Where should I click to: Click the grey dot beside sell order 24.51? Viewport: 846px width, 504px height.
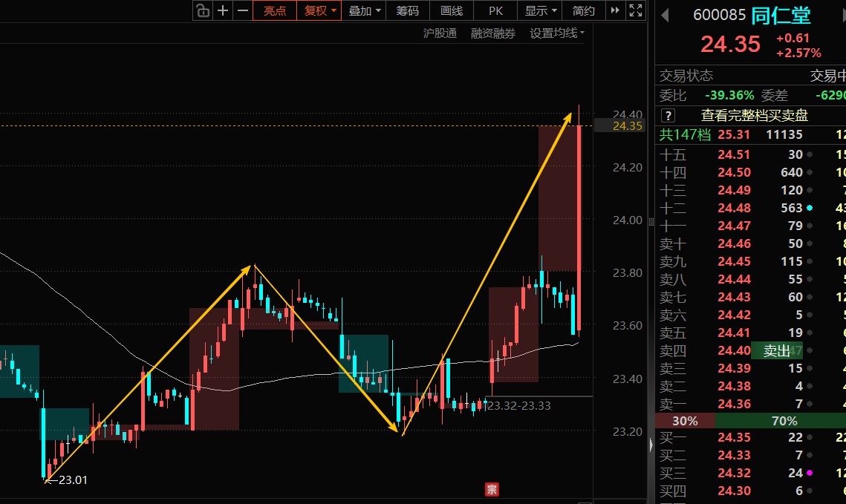coord(810,154)
